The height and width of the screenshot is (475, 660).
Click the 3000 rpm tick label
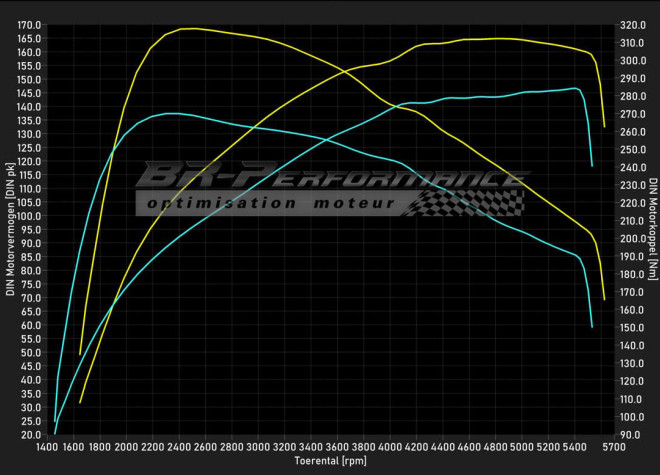[258, 447]
